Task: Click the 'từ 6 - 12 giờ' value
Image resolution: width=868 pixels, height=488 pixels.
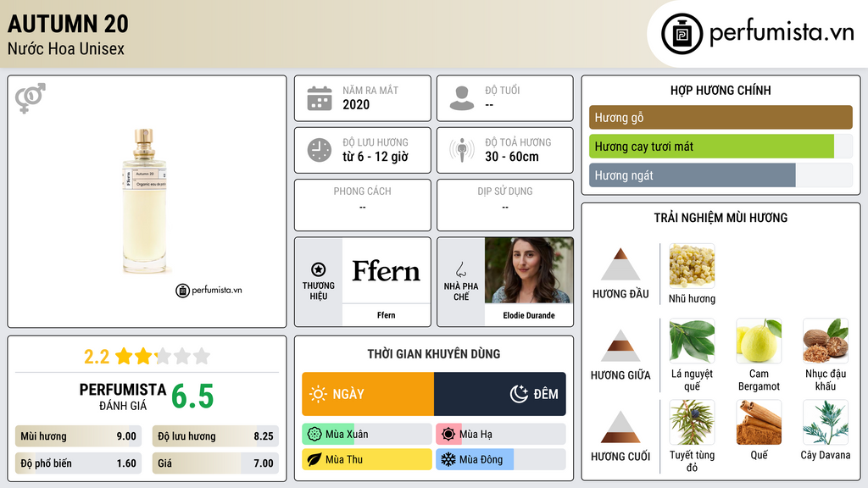Action: pyautogui.click(x=376, y=157)
